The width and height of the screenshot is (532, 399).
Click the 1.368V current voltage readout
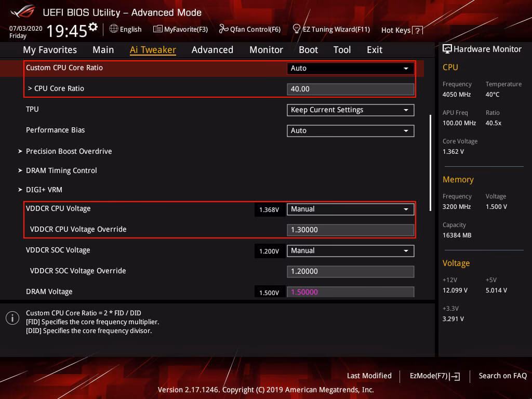click(x=269, y=210)
